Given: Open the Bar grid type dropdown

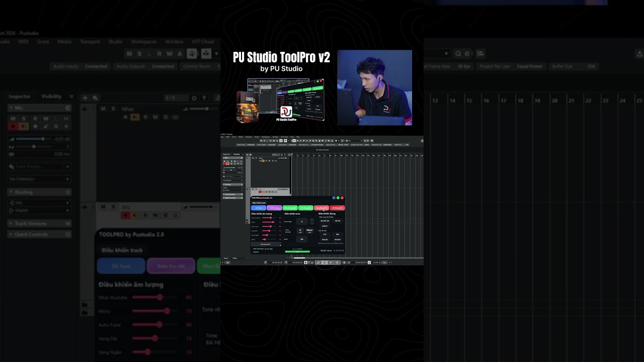Looking at the screenshot, I should (x=354, y=141).
